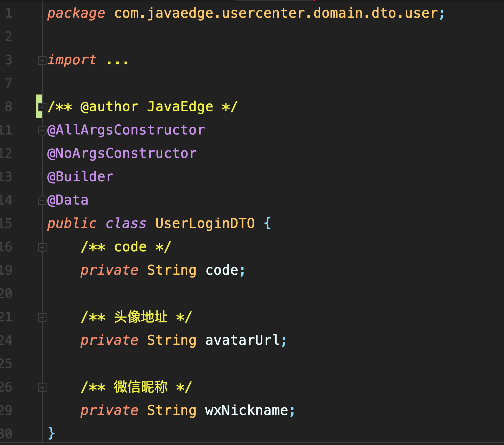Click line number 1 in the gutter
504x445 pixels.
tap(9, 13)
